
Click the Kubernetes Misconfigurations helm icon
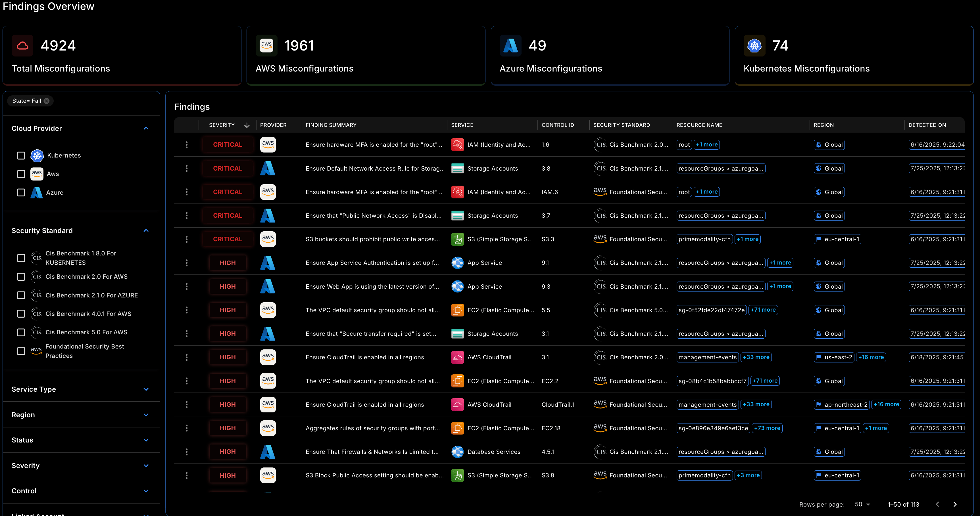(754, 46)
